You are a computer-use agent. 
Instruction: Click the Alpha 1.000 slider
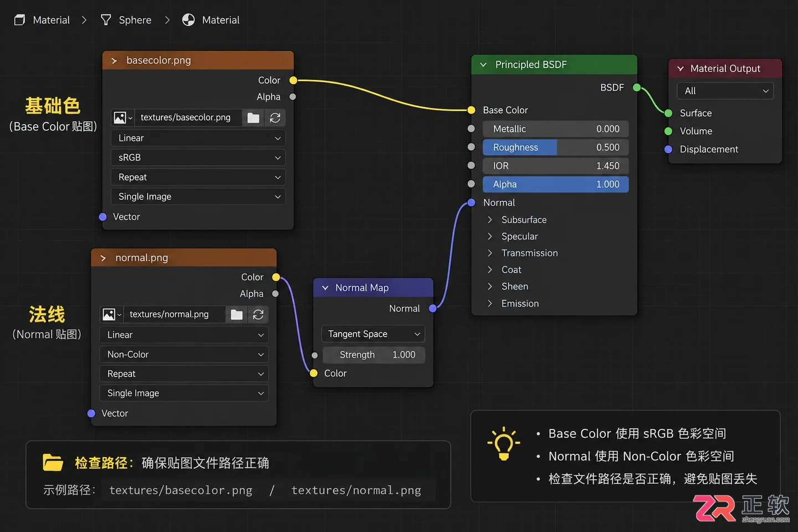[x=555, y=184]
